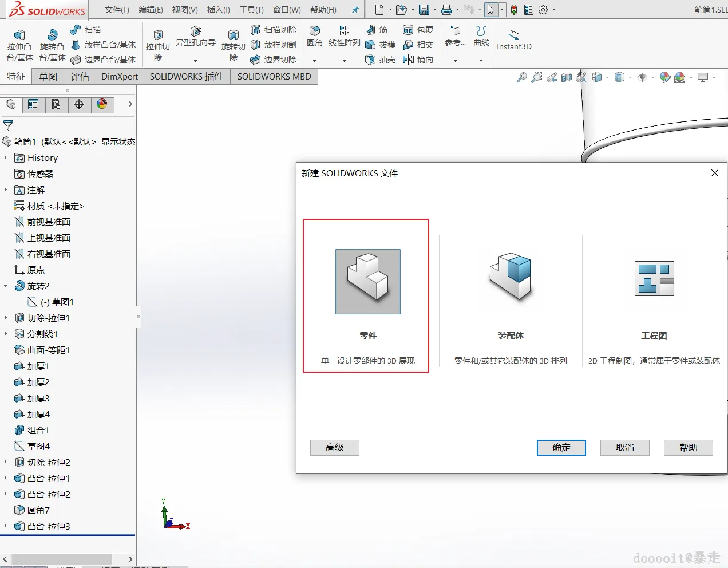728x568 pixels.
Task: Switch to the SOLIDWORKS 插件 tab
Action: pos(187,76)
